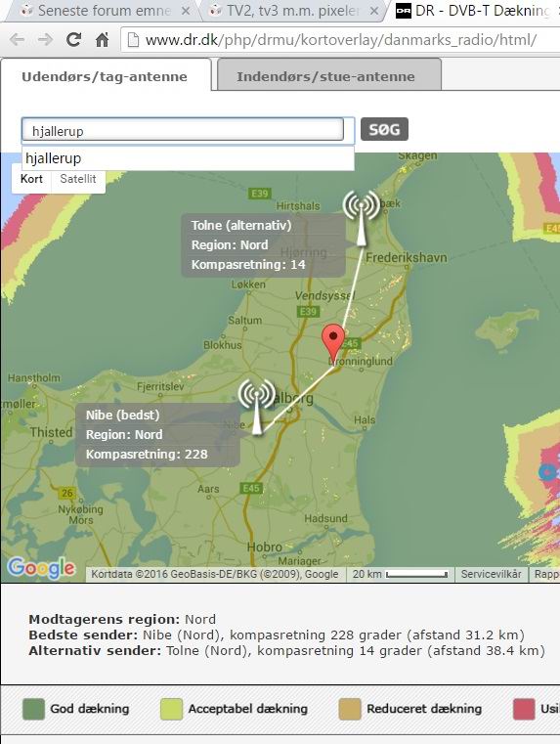Click the Kortdata ©2016 copyright text
Viewport: 560px width, 744px height.
[214, 574]
